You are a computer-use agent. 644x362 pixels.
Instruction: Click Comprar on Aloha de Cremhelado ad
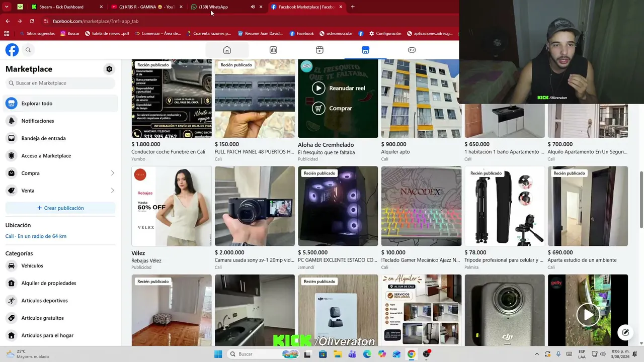[332, 108]
